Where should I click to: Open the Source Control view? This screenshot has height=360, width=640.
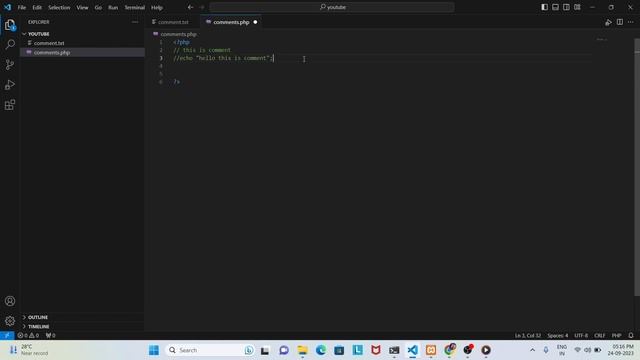pyautogui.click(x=10, y=64)
